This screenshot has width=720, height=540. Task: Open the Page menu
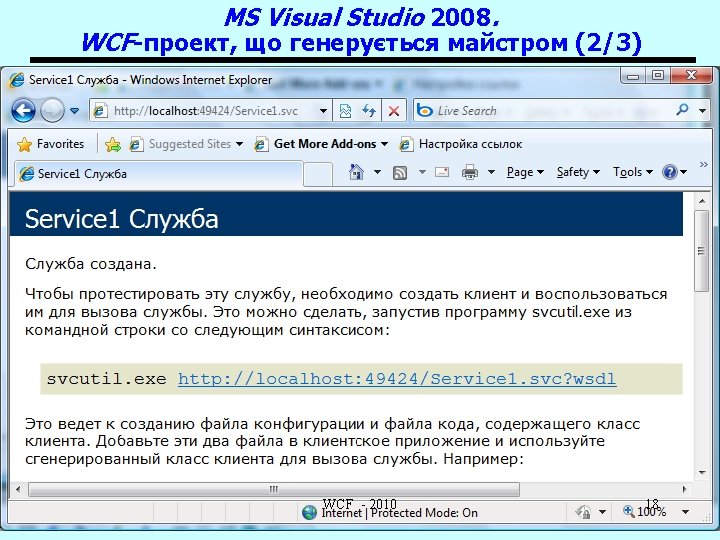[x=525, y=172]
